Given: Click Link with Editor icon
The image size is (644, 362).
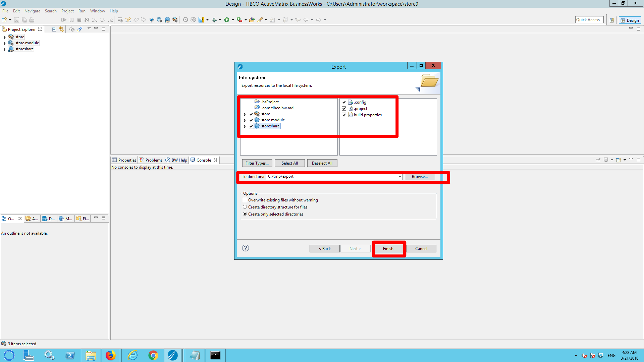Looking at the screenshot, I should pyautogui.click(x=61, y=29).
